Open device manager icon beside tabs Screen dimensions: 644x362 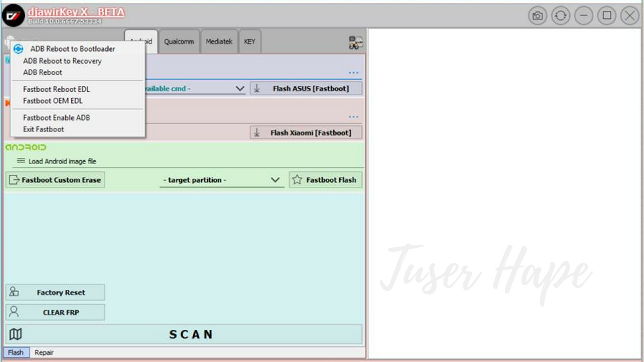coord(356,43)
